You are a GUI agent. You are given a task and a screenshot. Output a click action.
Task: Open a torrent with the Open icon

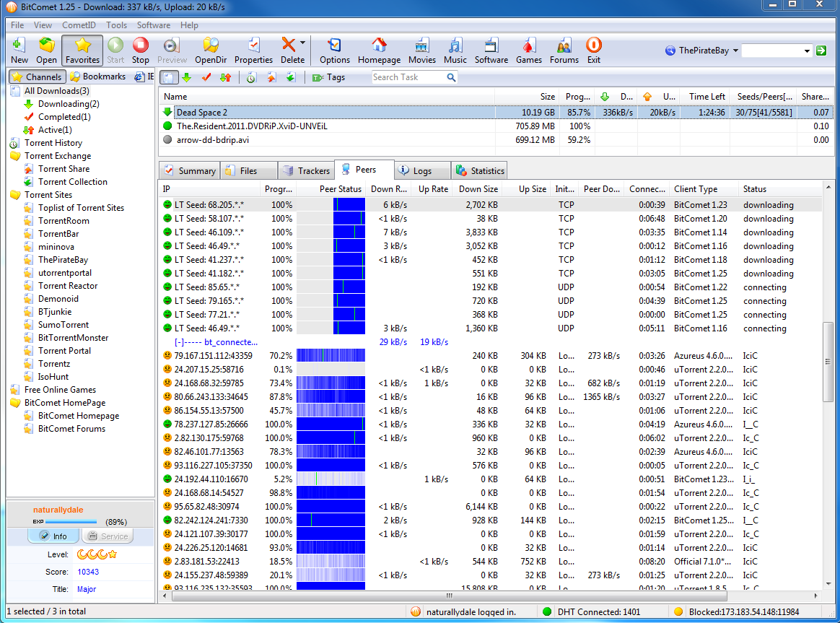pyautogui.click(x=47, y=51)
